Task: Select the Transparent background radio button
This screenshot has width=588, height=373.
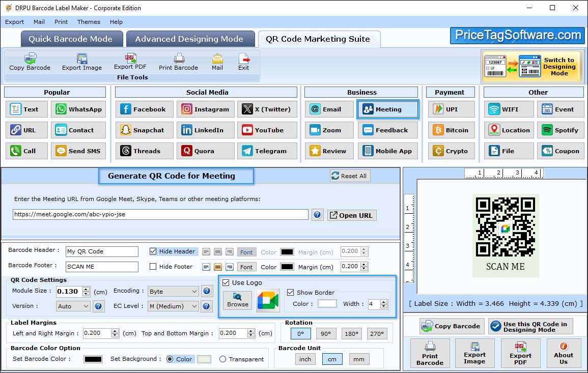Action: pos(223,359)
